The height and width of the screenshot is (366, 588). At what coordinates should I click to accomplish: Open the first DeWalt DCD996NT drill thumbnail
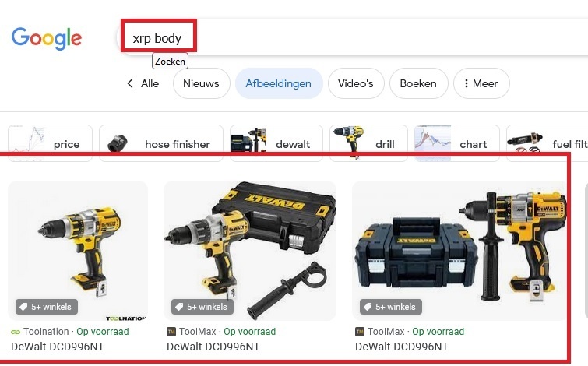click(78, 251)
